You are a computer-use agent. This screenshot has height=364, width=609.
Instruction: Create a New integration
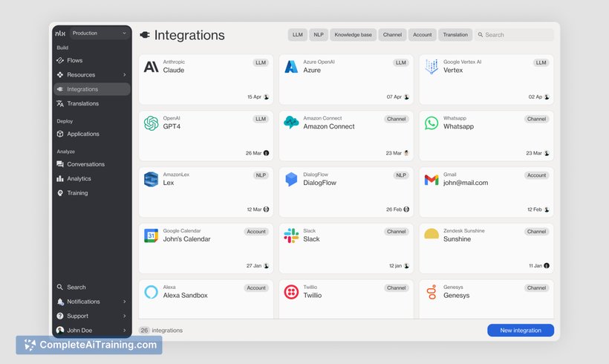coord(521,331)
